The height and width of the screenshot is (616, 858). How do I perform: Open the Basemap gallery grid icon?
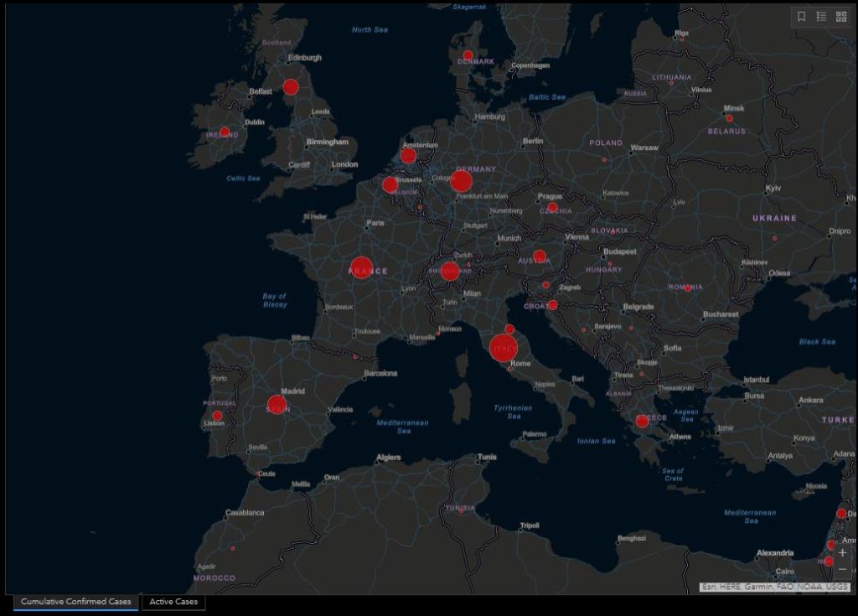click(x=841, y=16)
